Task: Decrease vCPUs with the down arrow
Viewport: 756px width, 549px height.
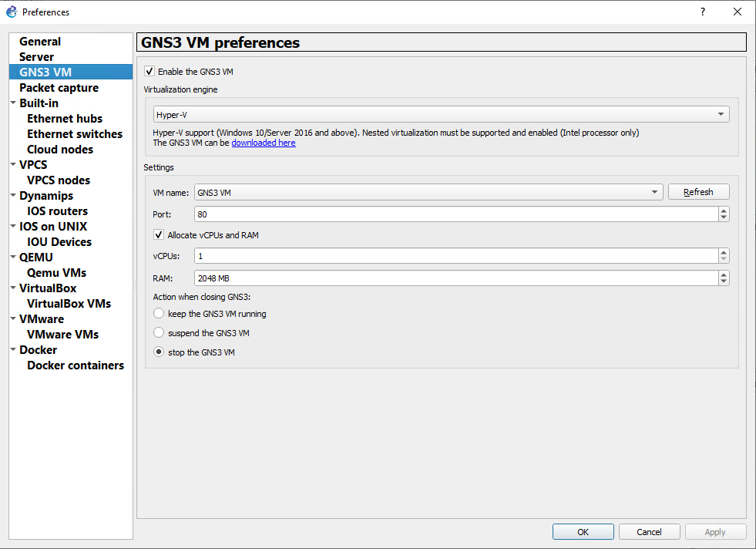Action: tap(723, 259)
